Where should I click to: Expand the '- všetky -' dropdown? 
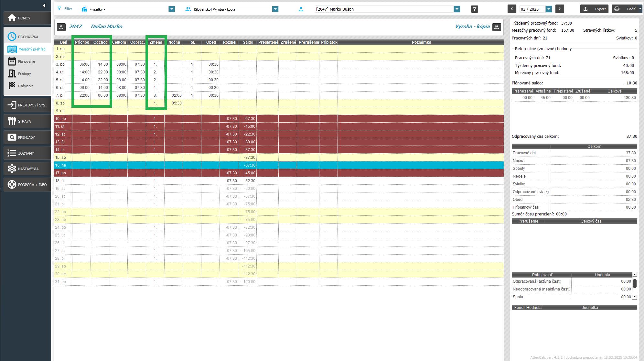click(x=172, y=9)
